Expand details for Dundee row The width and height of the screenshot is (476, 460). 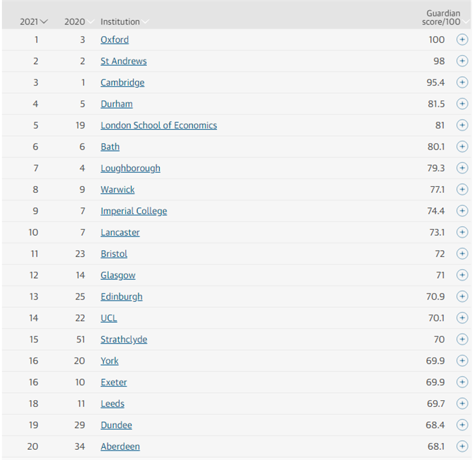point(462,425)
